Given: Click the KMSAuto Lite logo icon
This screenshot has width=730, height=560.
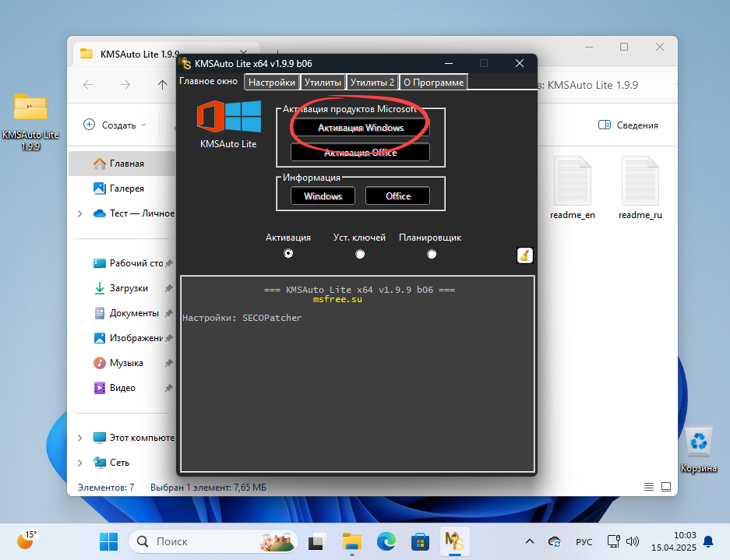Looking at the screenshot, I should click(228, 118).
